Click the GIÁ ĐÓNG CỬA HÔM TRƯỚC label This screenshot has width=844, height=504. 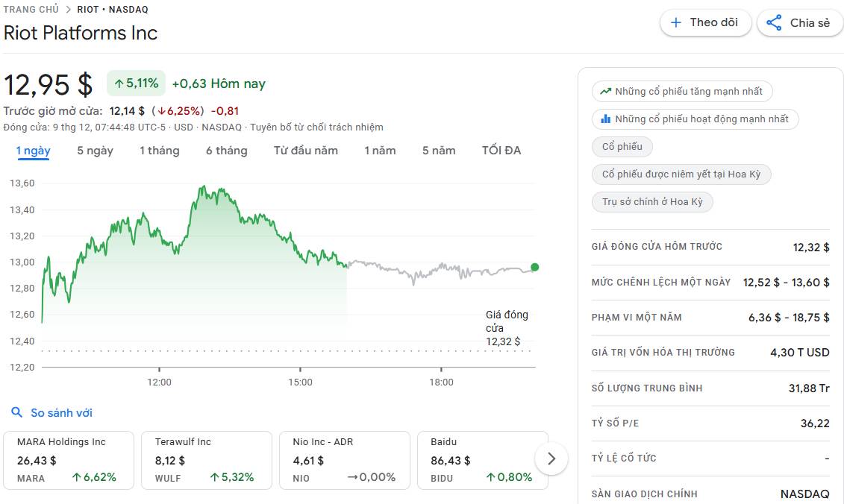pos(657,246)
